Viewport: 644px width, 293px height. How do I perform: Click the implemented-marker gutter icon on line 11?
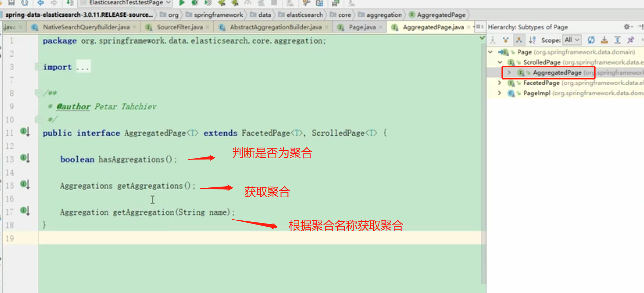[25, 132]
